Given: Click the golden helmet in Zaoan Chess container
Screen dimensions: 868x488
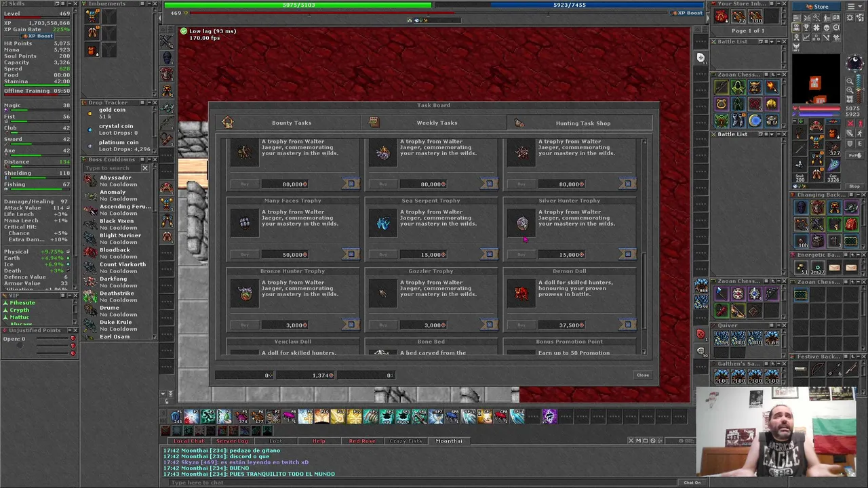Looking at the screenshot, I should [771, 104].
